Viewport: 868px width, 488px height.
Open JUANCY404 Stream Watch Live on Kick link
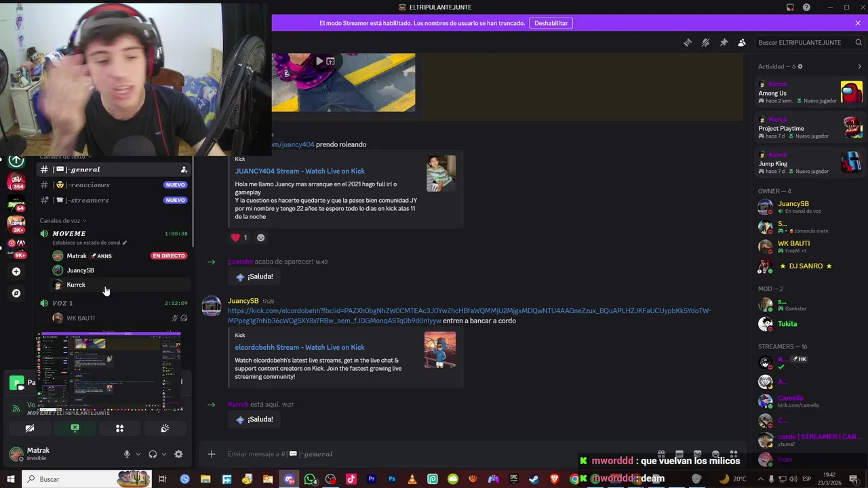pyautogui.click(x=300, y=171)
